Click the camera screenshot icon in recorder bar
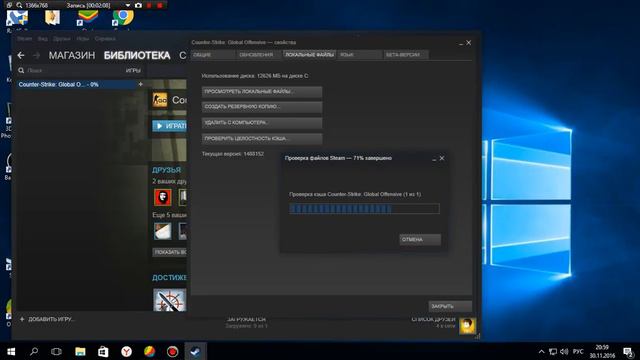The image size is (640, 360). [x=138, y=5]
